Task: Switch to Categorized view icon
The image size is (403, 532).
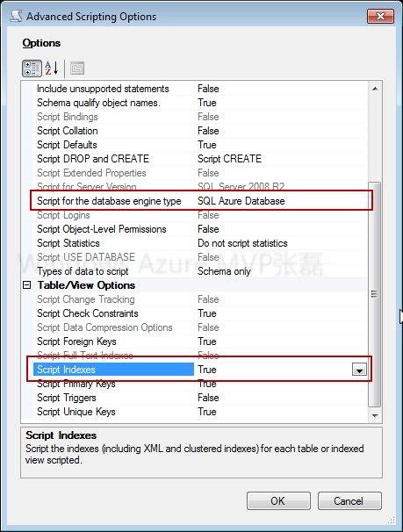Action: pos(32,68)
